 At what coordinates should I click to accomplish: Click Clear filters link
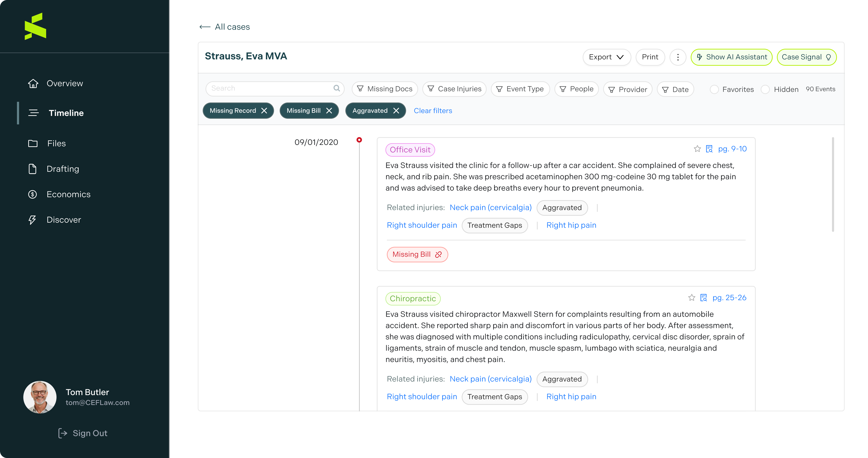point(433,111)
